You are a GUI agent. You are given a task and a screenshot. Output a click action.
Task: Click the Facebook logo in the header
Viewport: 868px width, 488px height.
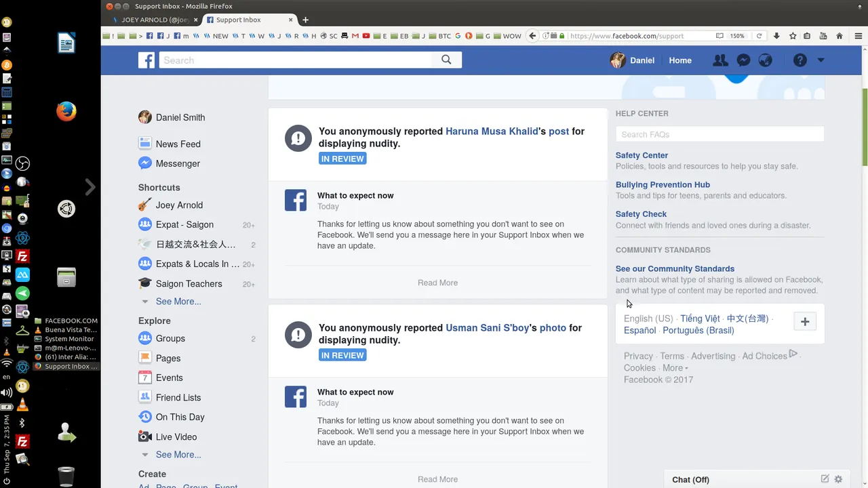[146, 60]
